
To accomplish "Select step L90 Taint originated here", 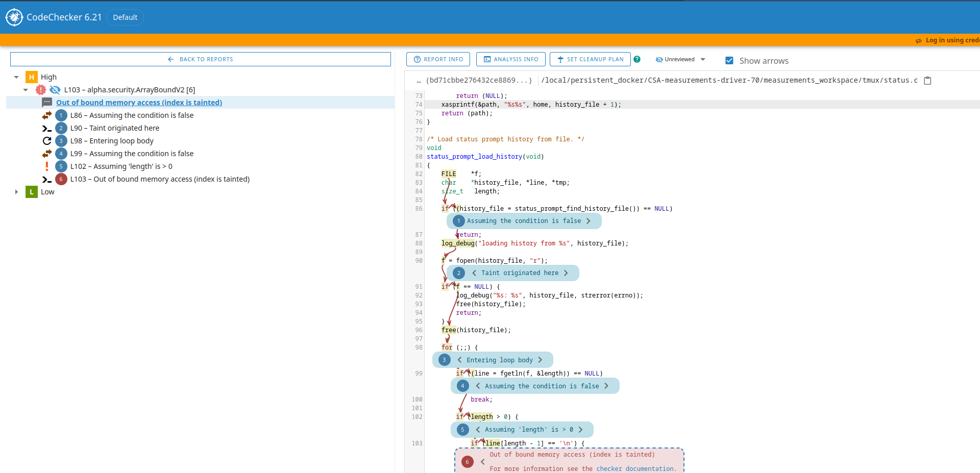I will pyautogui.click(x=115, y=128).
